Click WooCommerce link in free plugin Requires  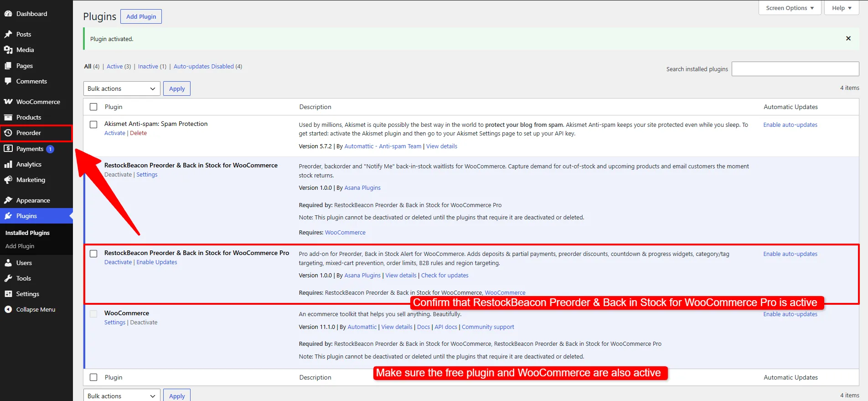[345, 233]
